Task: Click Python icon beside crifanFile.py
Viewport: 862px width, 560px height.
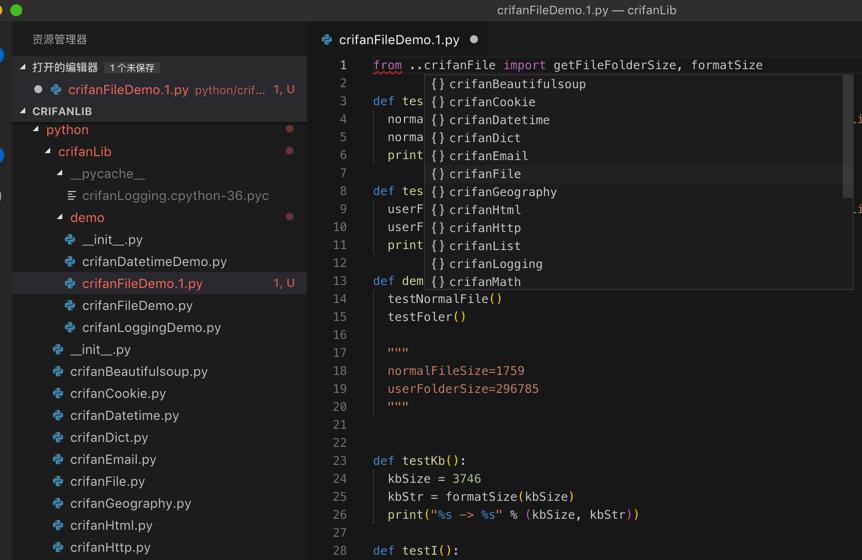Action: (58, 481)
